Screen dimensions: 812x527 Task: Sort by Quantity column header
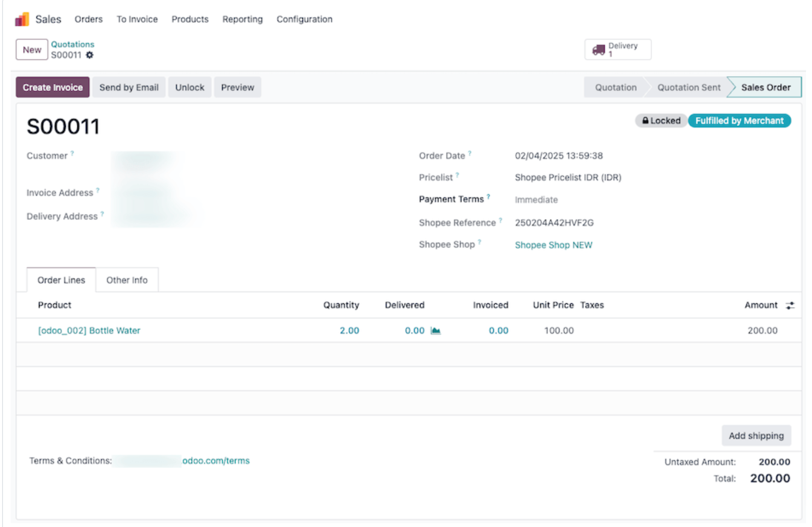pyautogui.click(x=341, y=305)
